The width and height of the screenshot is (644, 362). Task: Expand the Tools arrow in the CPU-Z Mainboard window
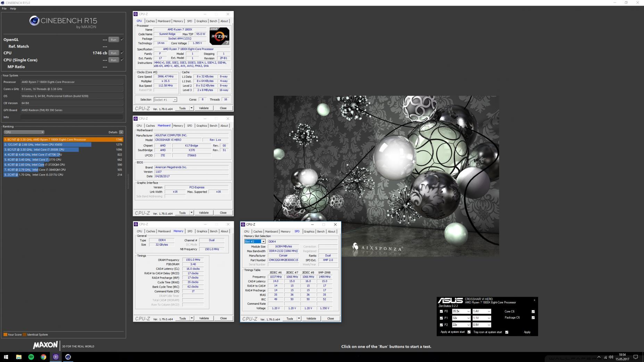point(191,213)
